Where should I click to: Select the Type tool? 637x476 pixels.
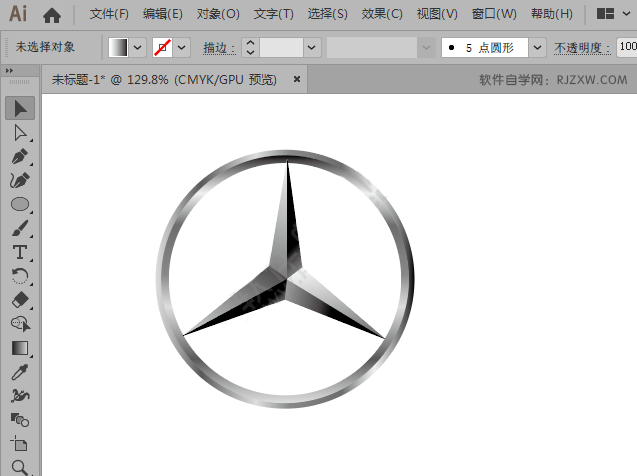[x=20, y=252]
